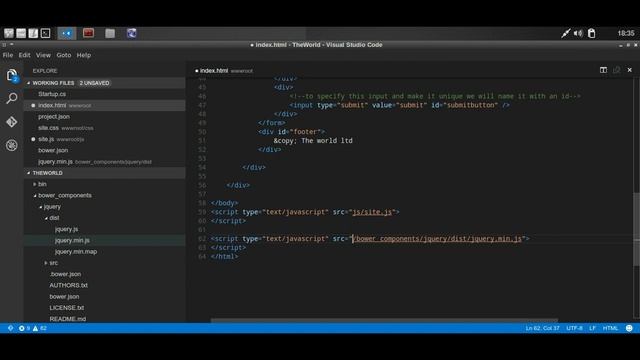Open the terminal icon in the taskbar
This screenshot has height=360, width=640.
point(46,33)
